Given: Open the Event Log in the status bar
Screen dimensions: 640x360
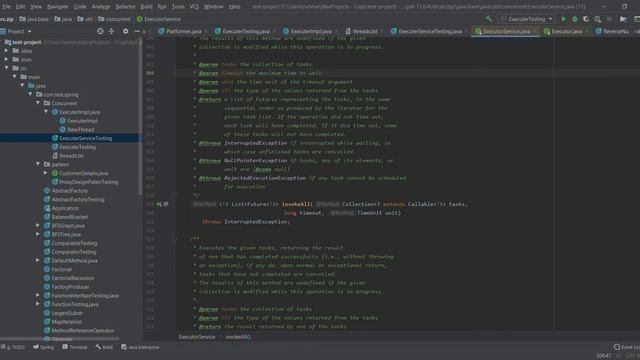Looking at the screenshot, I should [627, 347].
